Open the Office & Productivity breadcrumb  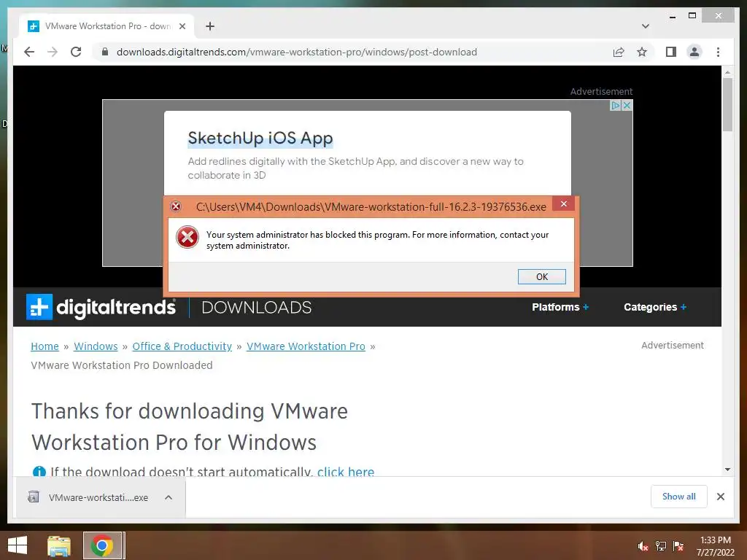(x=182, y=346)
